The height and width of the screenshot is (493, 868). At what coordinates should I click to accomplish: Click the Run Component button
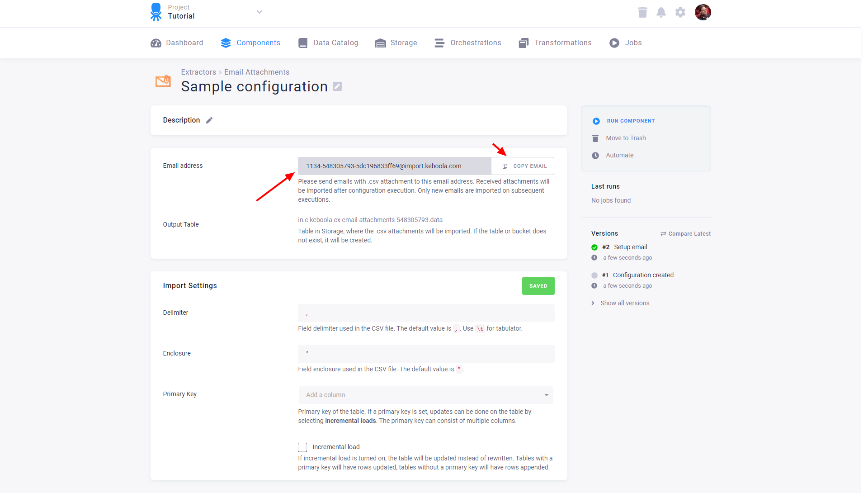(x=623, y=121)
